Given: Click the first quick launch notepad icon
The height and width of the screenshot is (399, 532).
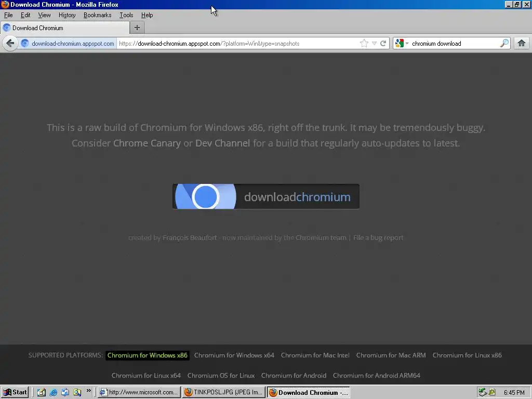Looking at the screenshot, I should click(42, 392).
